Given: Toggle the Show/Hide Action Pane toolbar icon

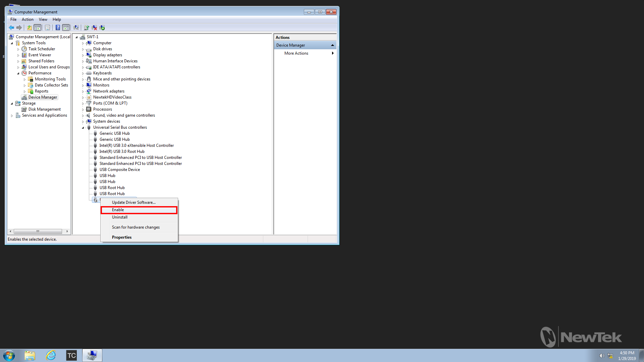Looking at the screenshot, I should click(66, 27).
